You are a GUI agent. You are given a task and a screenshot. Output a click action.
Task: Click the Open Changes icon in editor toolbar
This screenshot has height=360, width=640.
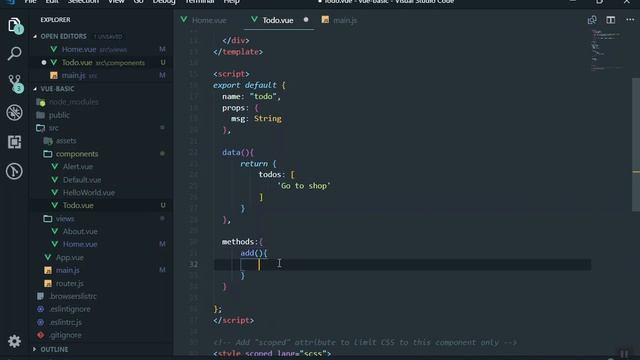592,20
